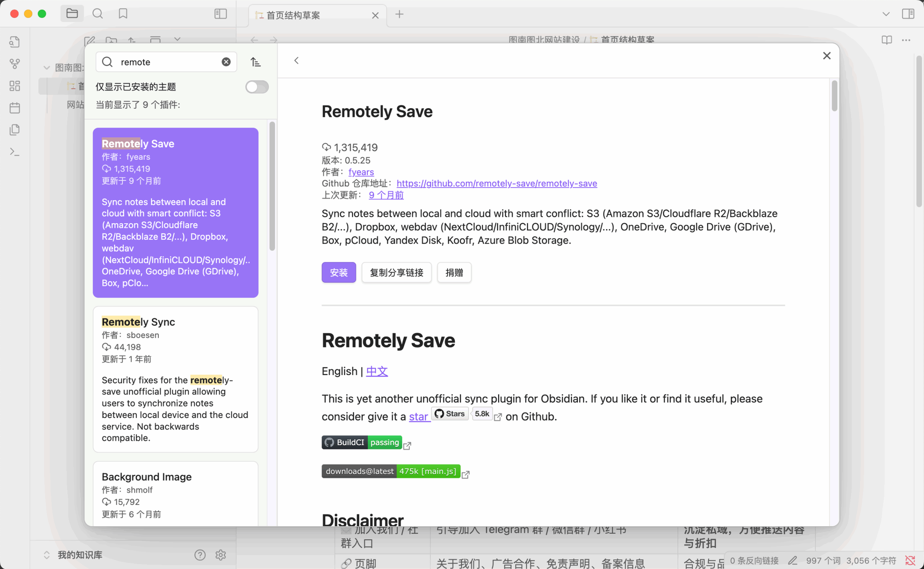
Task: Click the 997 个词 word count
Action: [x=823, y=560]
